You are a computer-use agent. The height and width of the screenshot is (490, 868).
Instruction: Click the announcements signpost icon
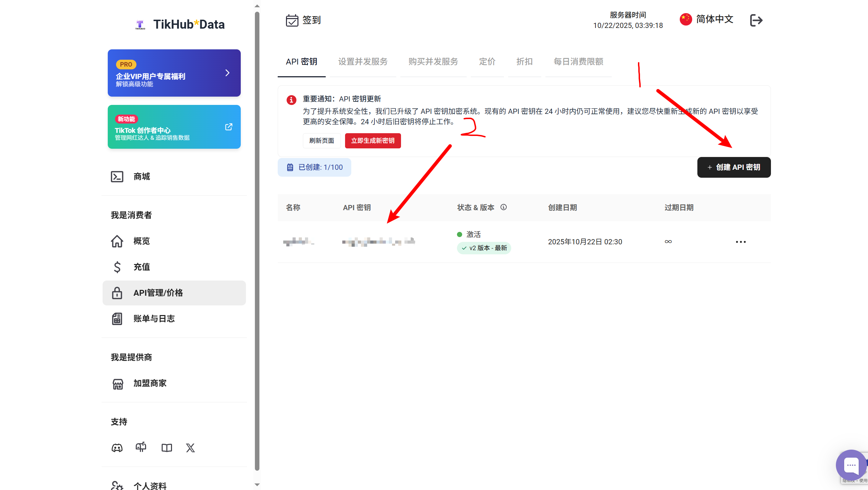coord(141,448)
